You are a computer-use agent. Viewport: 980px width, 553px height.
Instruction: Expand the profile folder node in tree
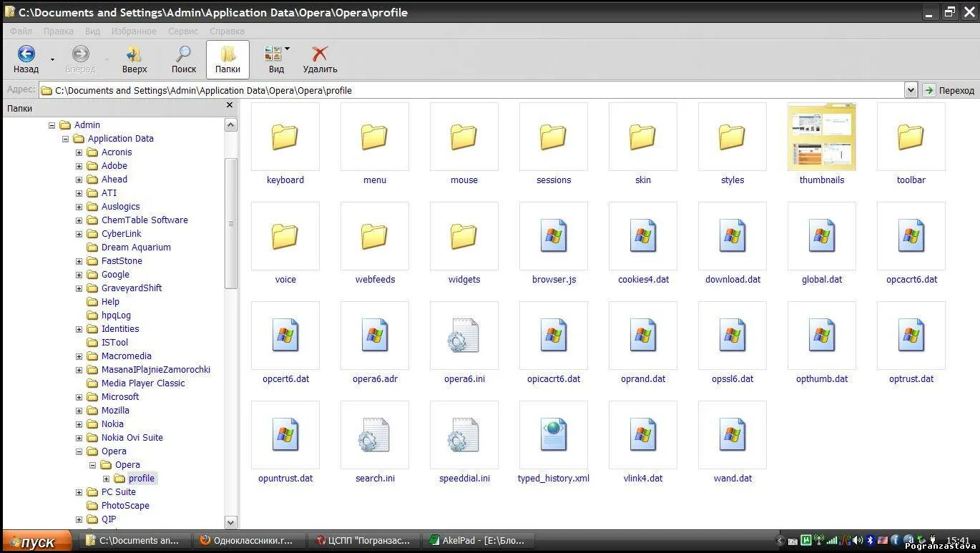pyautogui.click(x=106, y=479)
